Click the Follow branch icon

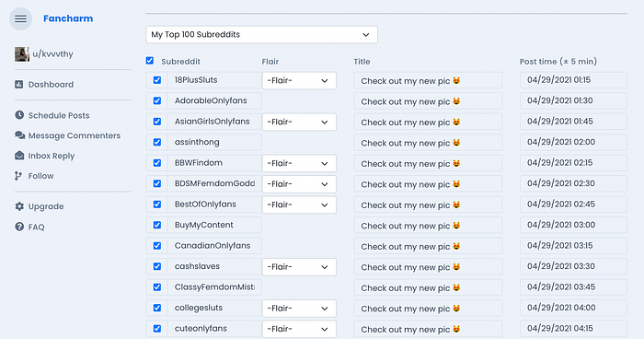(x=18, y=176)
